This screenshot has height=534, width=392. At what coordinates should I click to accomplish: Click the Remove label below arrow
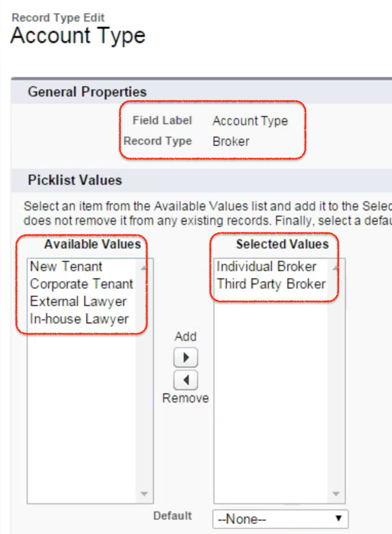[x=185, y=398]
